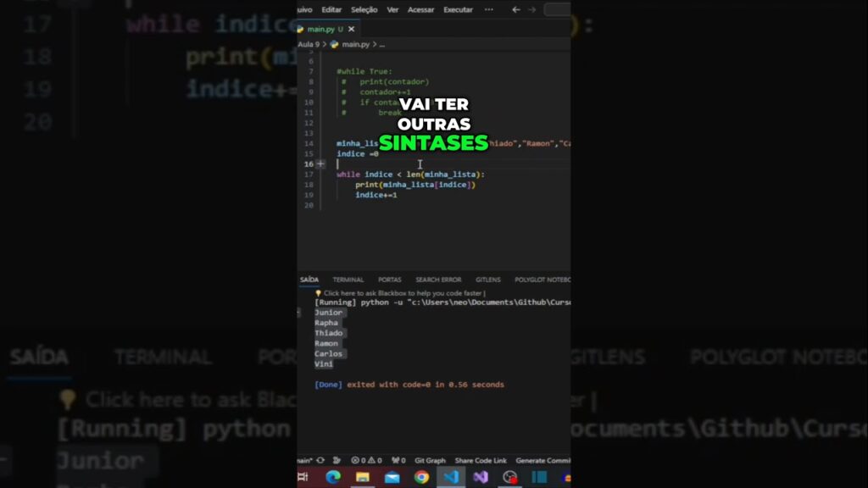The height and width of the screenshot is (488, 868).
Task: Open the overflow menu with three dots
Action: coord(490,9)
